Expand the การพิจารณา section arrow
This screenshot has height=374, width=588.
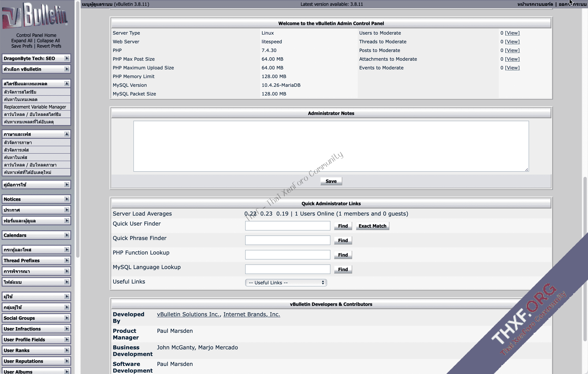click(x=67, y=271)
